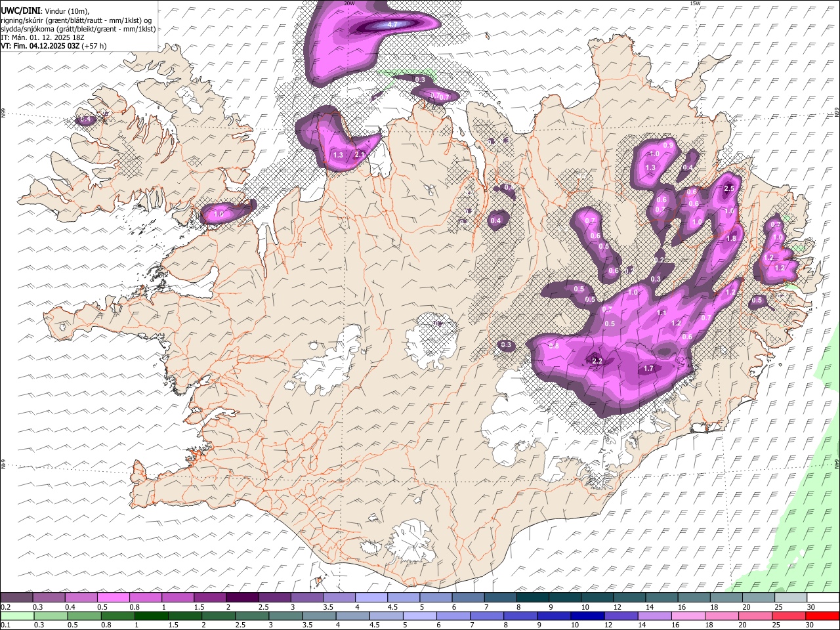Select white snow swatch at 30

click(823, 598)
